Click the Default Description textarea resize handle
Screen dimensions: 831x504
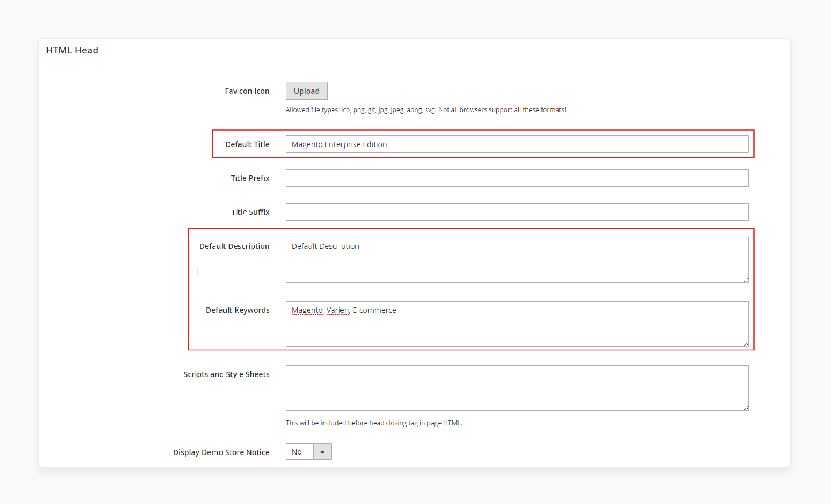746,279
